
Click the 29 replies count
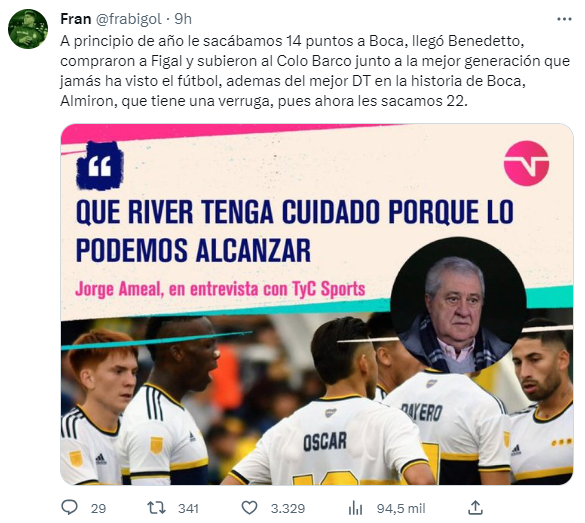point(98,508)
